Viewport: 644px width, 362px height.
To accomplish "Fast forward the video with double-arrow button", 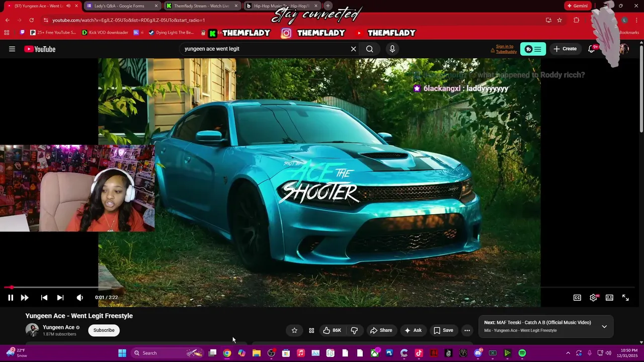I will pos(24,298).
